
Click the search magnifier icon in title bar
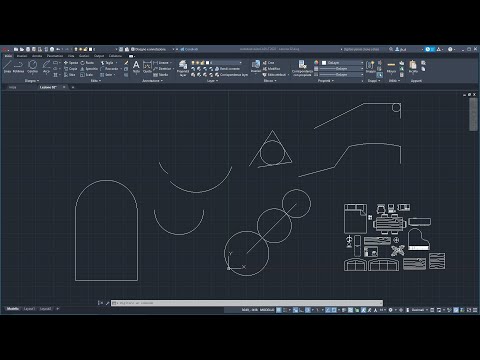(x=391, y=49)
